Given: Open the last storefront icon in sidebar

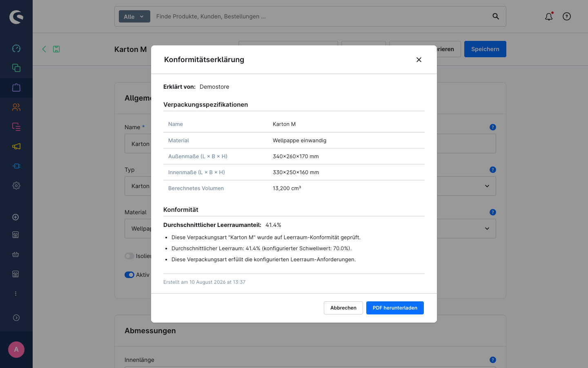Looking at the screenshot, I should [16, 274].
